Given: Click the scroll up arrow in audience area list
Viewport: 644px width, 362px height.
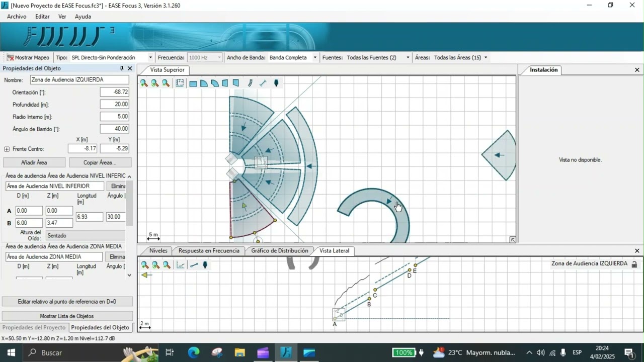Looking at the screenshot, I should click(129, 176).
